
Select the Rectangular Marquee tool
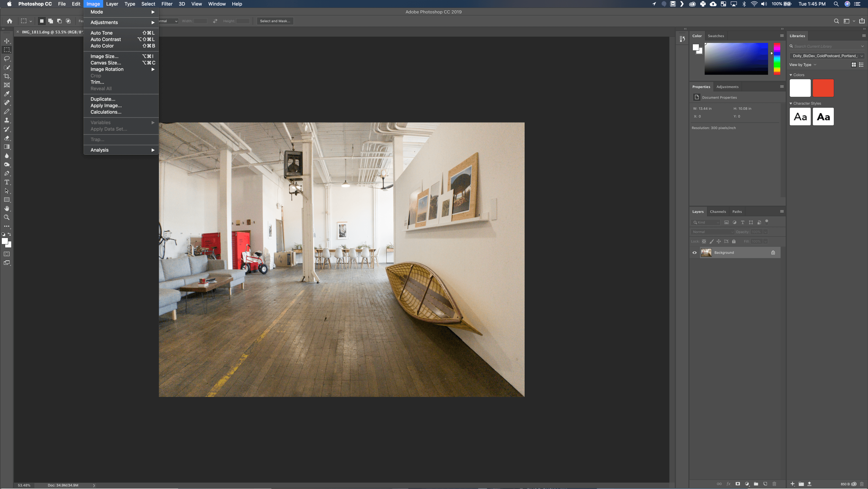pyautogui.click(x=7, y=50)
